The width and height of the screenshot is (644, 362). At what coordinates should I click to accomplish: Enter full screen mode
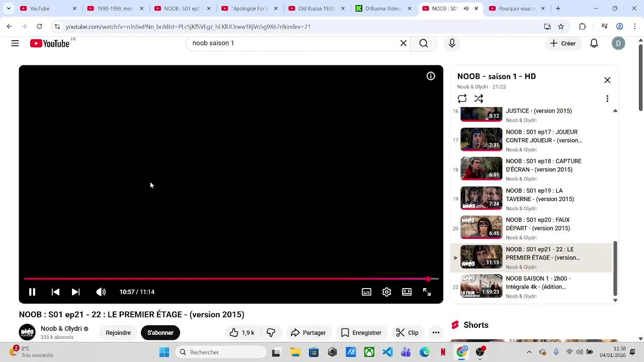coord(427,292)
